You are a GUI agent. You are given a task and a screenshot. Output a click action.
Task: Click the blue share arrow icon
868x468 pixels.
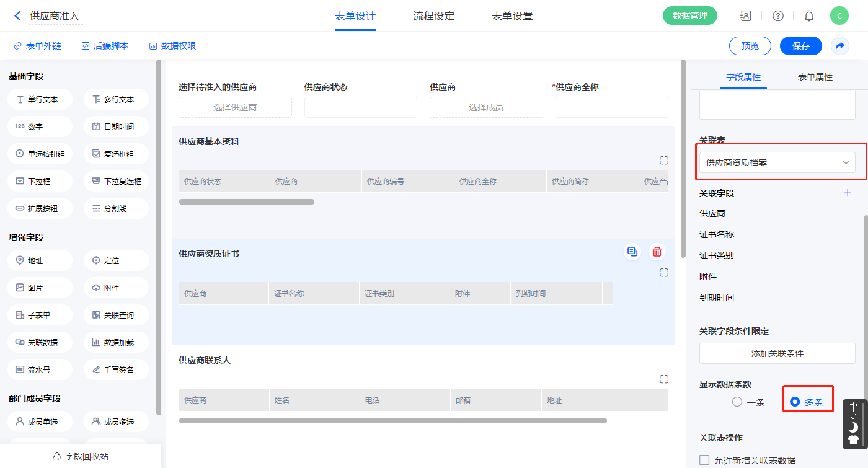[x=840, y=46]
